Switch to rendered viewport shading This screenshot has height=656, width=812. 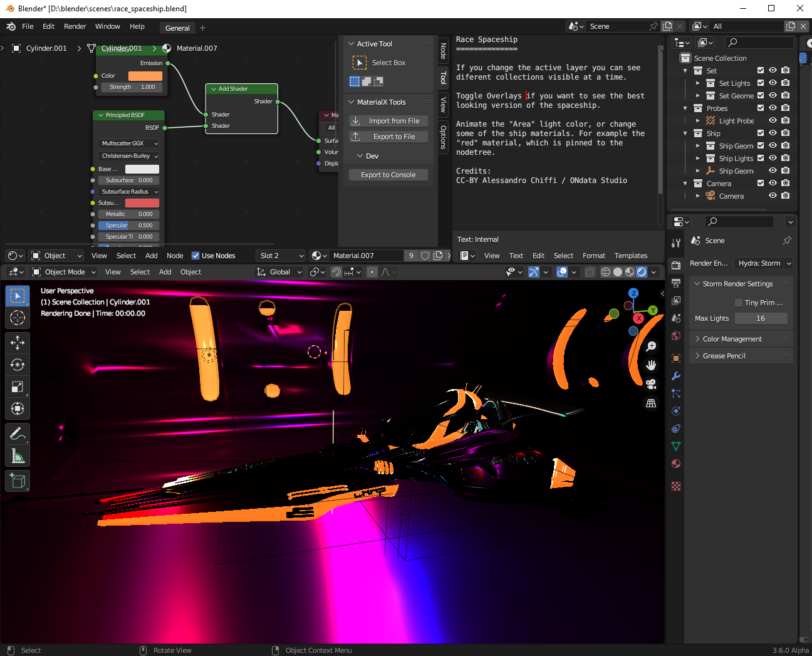coord(642,272)
